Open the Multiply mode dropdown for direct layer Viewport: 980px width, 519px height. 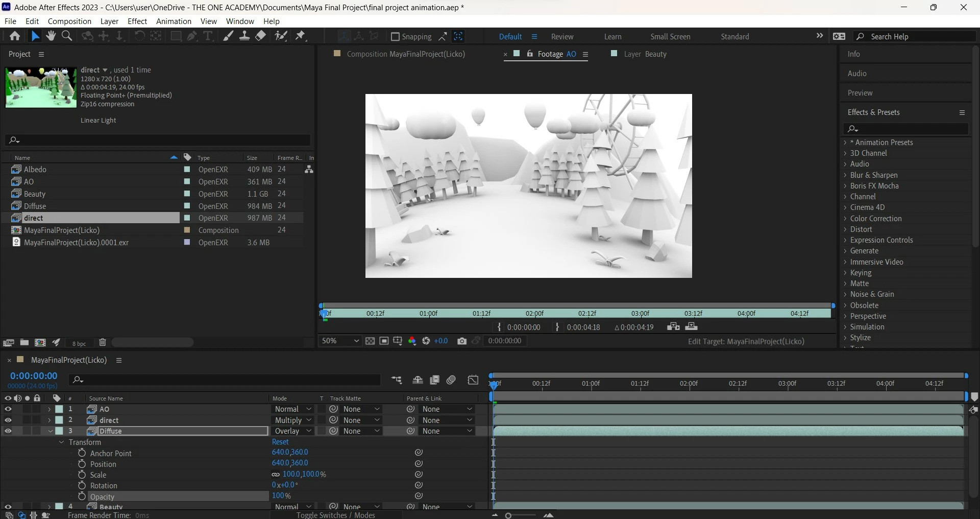[x=292, y=420]
